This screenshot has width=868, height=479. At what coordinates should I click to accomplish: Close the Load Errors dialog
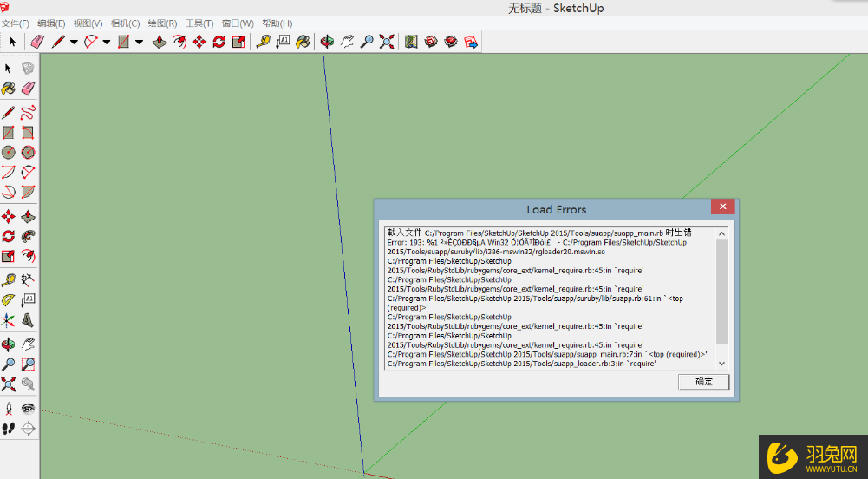722,207
